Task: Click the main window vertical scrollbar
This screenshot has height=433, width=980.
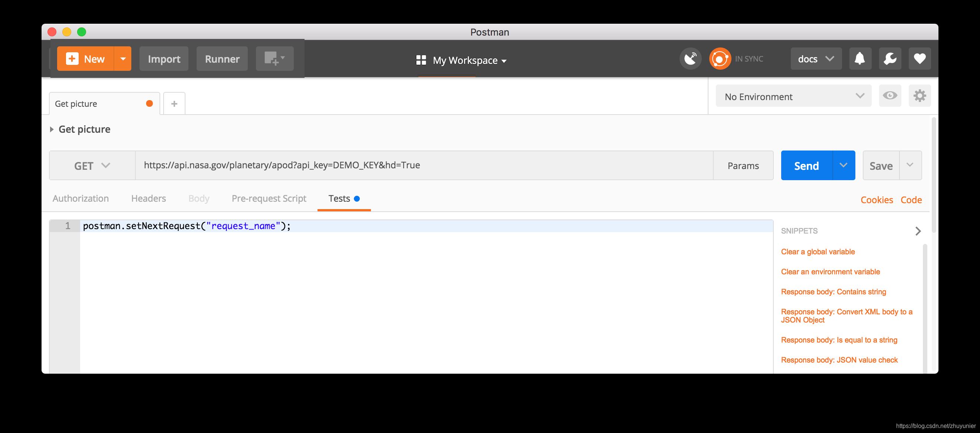Action: [x=934, y=175]
